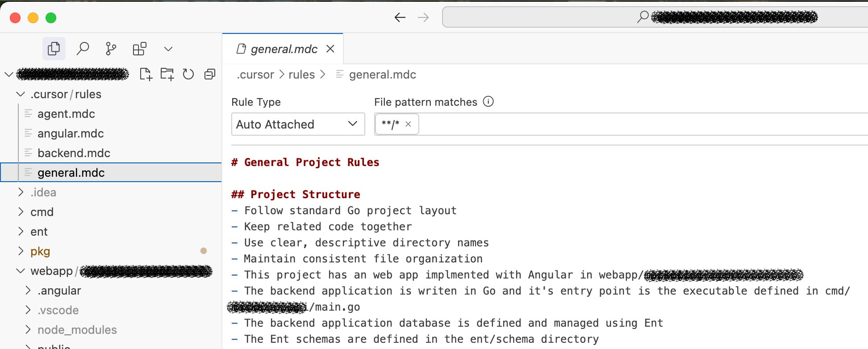Open the Search view icon
This screenshot has width=868, height=349.
point(83,49)
